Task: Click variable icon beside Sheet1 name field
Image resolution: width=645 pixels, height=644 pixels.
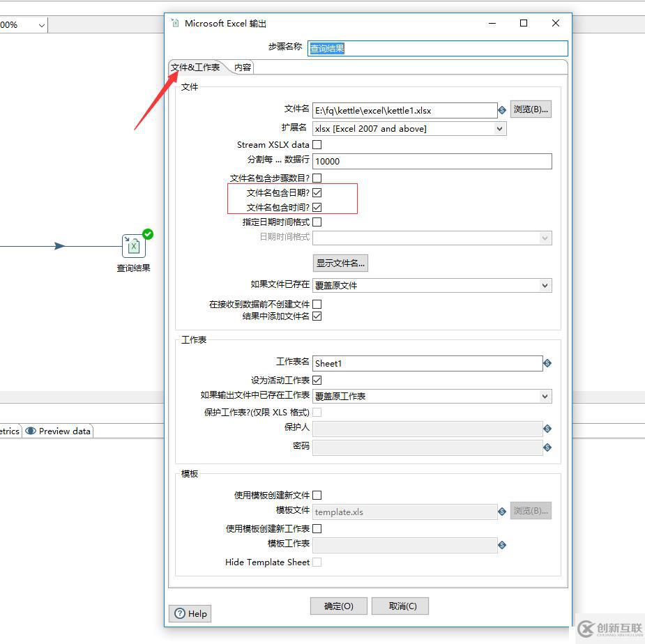Action: pyautogui.click(x=547, y=363)
